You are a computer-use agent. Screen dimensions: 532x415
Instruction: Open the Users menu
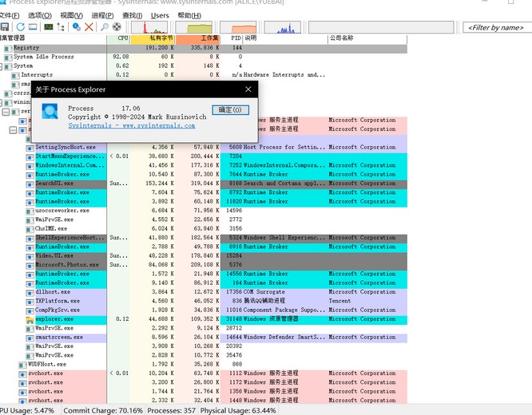pyautogui.click(x=160, y=15)
